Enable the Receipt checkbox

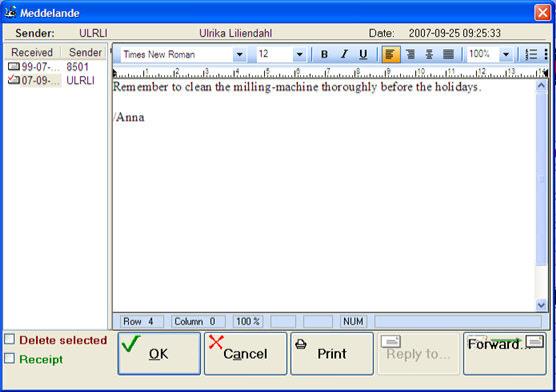pos(10,358)
